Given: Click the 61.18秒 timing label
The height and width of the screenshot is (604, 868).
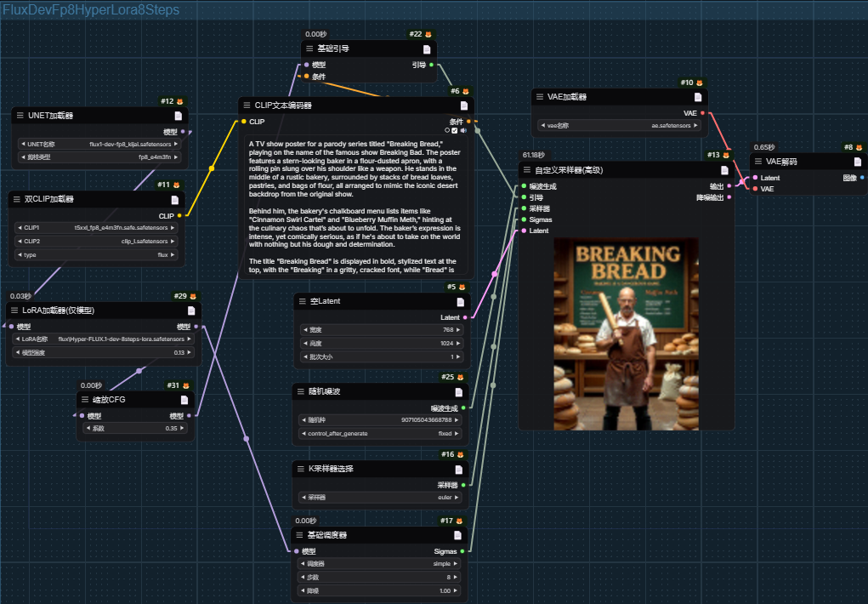Looking at the screenshot, I should (x=534, y=155).
